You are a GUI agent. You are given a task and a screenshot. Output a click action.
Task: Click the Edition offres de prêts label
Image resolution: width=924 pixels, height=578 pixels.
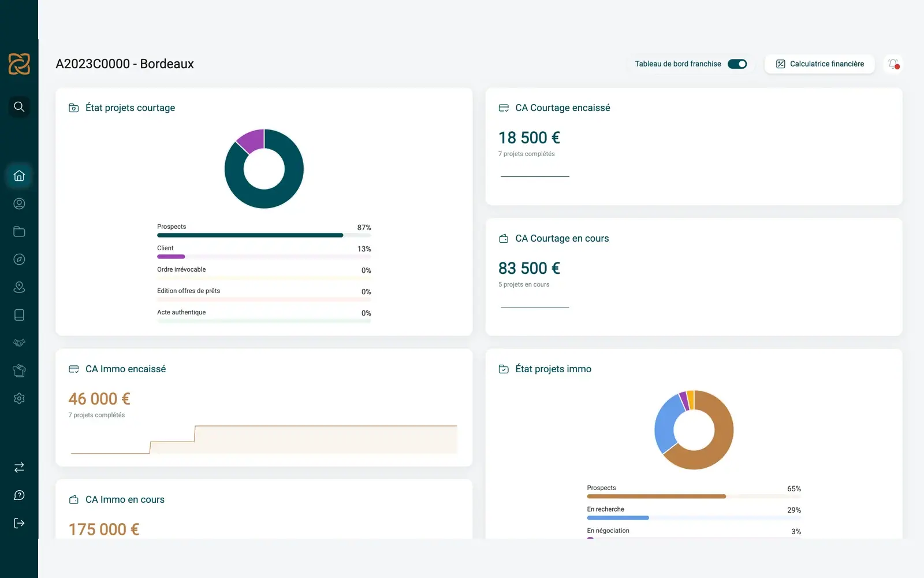click(188, 291)
